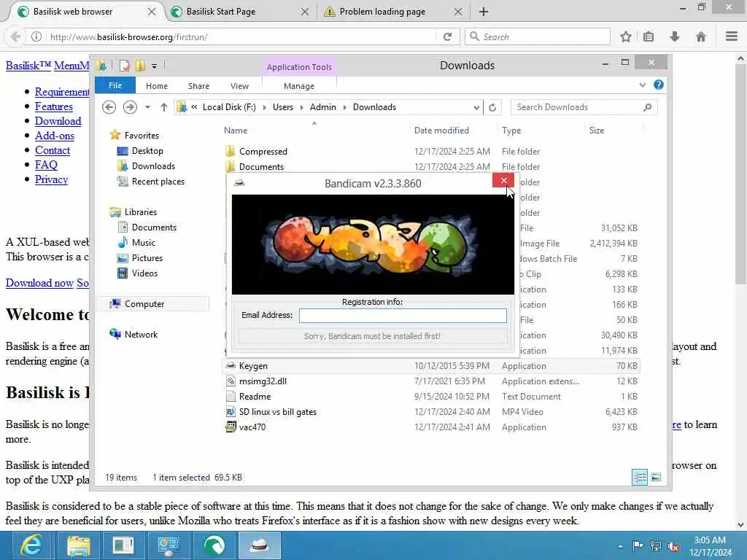Select Recent places in sidebar
747x560 pixels.
click(158, 182)
